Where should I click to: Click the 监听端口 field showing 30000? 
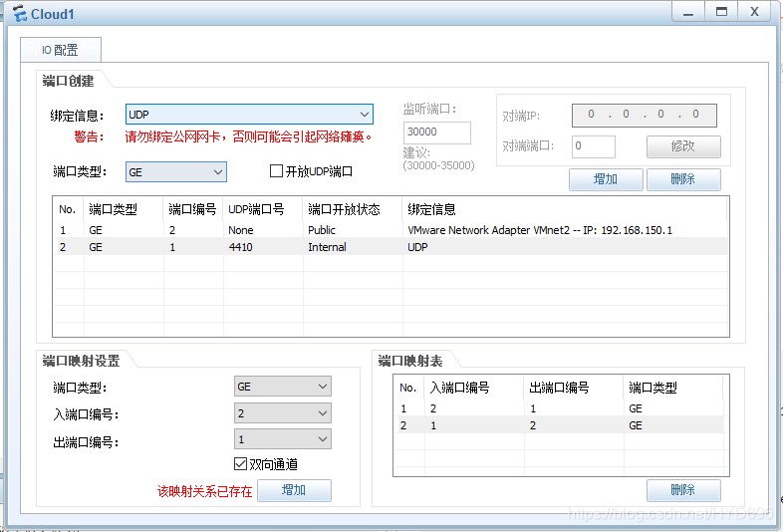click(437, 133)
